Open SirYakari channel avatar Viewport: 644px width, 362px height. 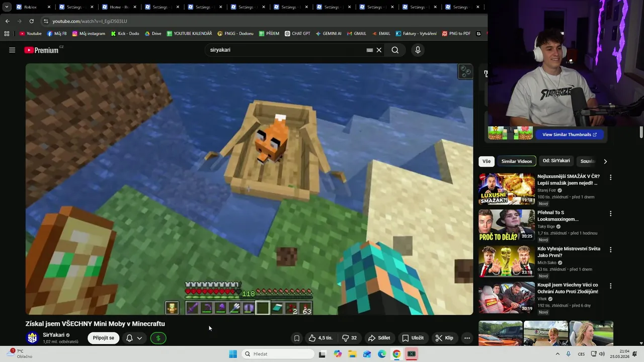pos(33,338)
